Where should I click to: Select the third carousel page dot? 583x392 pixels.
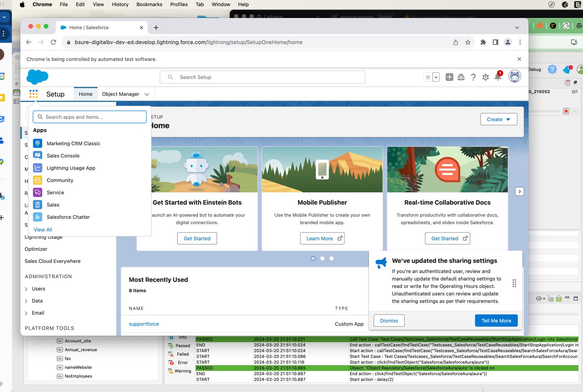coord(331,258)
